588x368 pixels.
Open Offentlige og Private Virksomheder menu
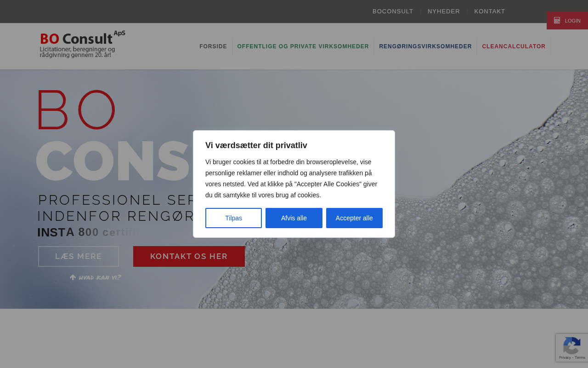(x=303, y=46)
